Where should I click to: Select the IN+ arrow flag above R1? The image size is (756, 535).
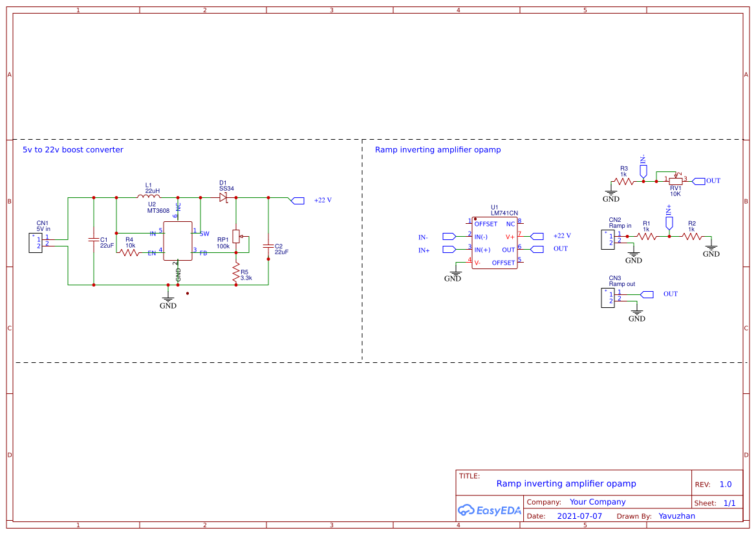[669, 223]
